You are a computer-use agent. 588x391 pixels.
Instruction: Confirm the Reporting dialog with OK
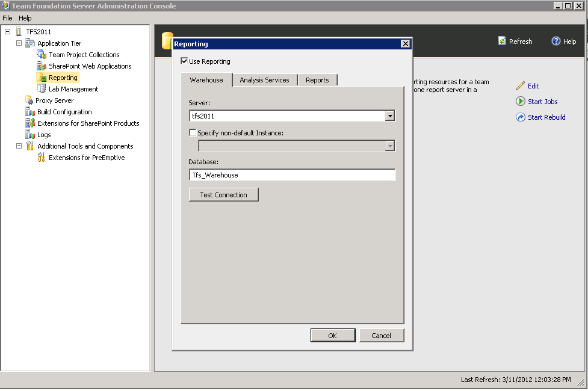coord(333,336)
